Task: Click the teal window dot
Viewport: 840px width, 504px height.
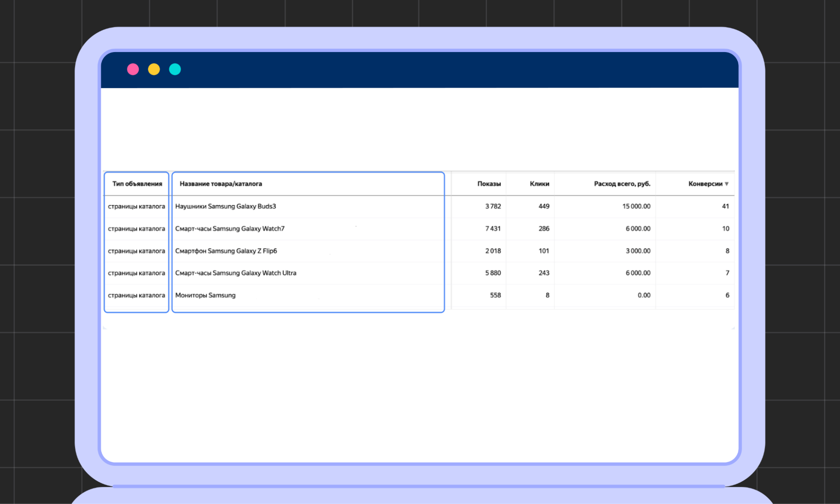Action: coord(175,69)
